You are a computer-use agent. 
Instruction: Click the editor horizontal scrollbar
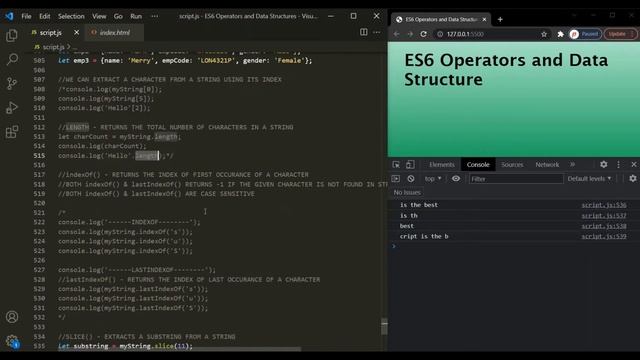(180, 349)
